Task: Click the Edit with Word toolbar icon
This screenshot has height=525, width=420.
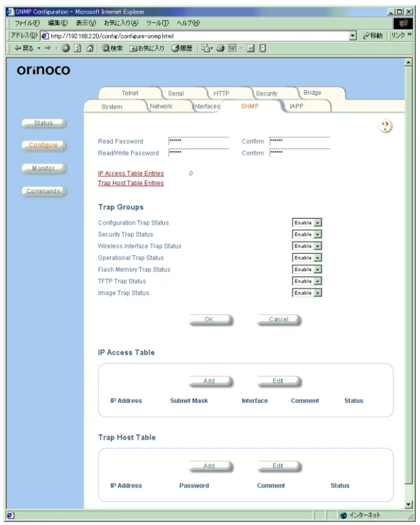Action: pos(233,48)
